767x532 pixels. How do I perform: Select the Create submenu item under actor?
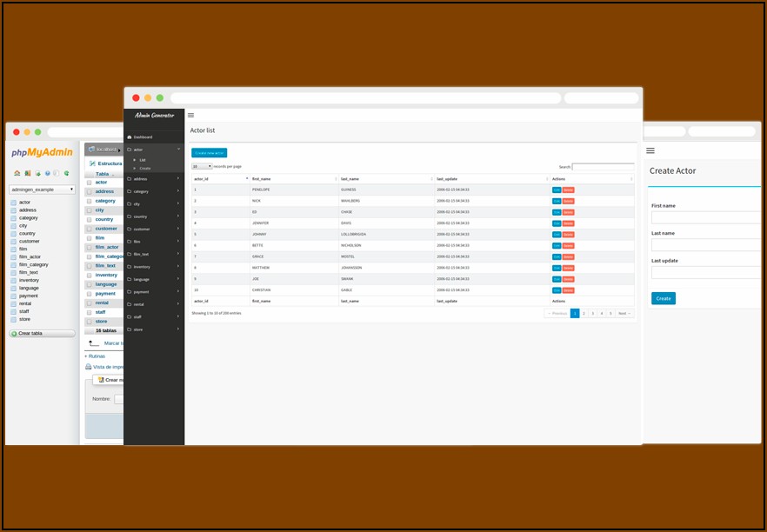144,168
